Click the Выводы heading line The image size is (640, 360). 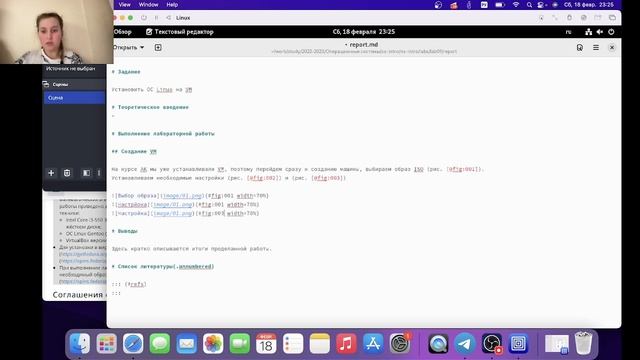125,231
